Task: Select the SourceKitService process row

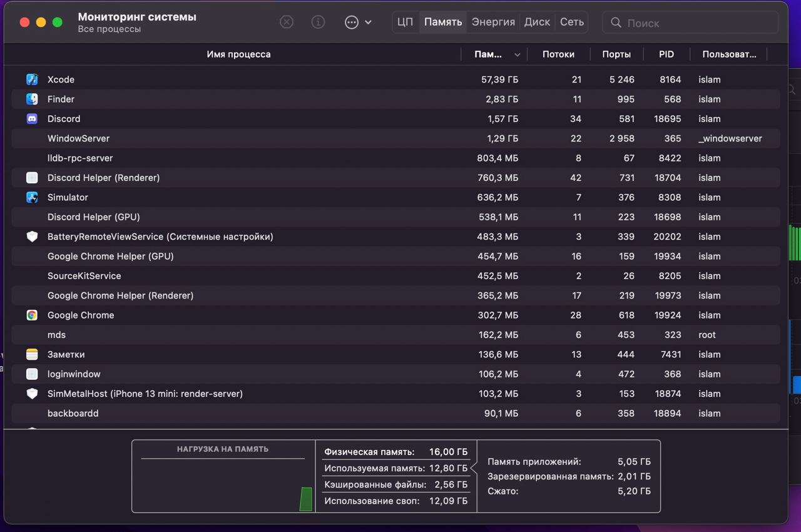Action: (x=395, y=275)
